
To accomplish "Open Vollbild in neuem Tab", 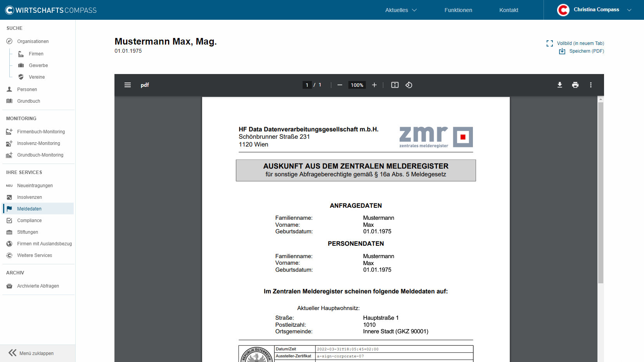I will [580, 43].
